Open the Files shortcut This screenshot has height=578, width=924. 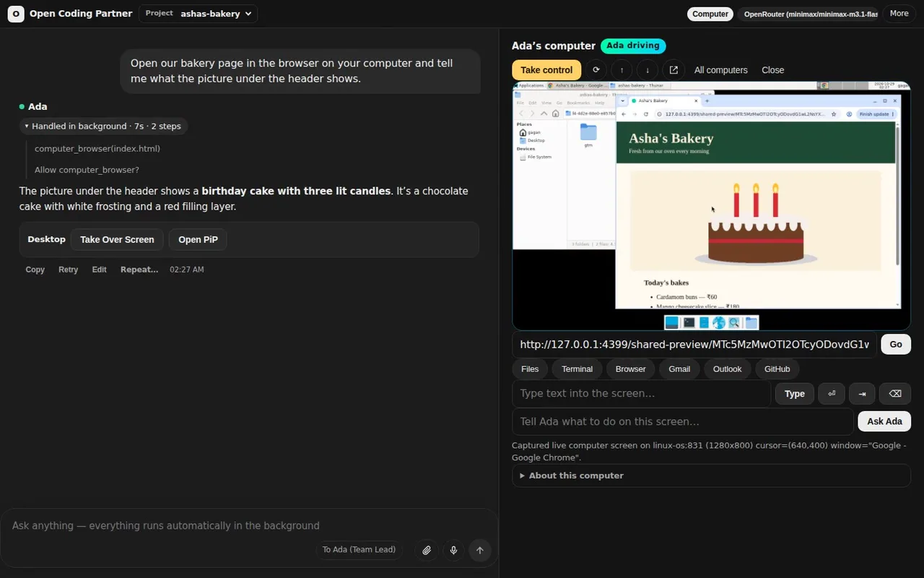[530, 369]
